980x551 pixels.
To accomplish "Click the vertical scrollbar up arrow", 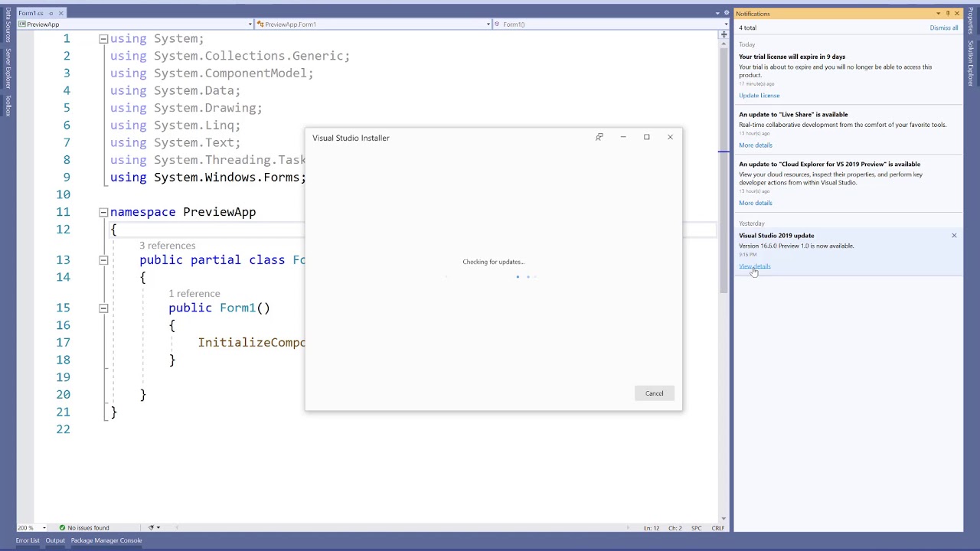I will pos(724,44).
